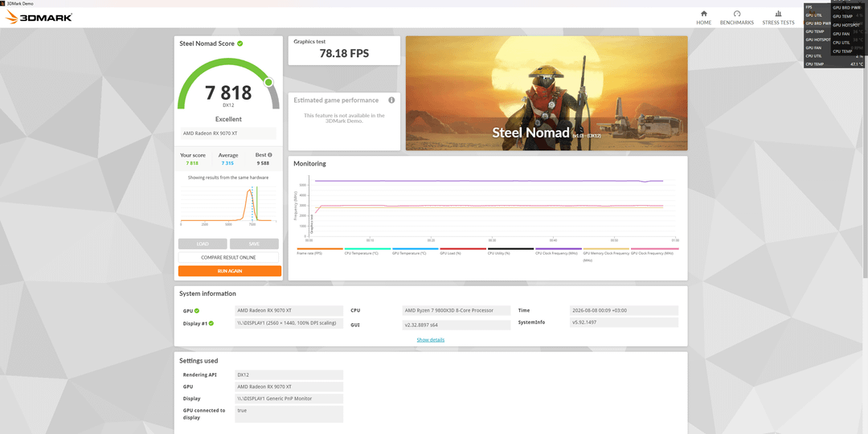Click the Monitoring panel heading
The width and height of the screenshot is (868, 434).
click(309, 164)
